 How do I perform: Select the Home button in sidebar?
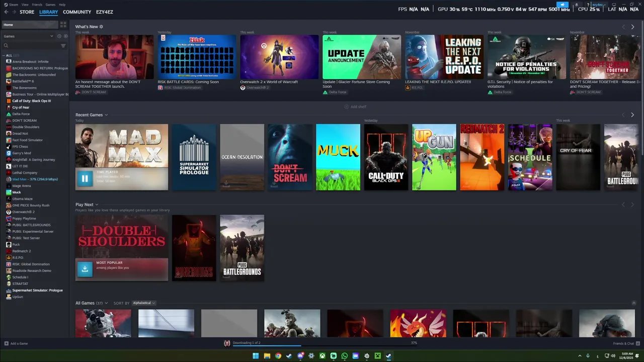(29, 25)
